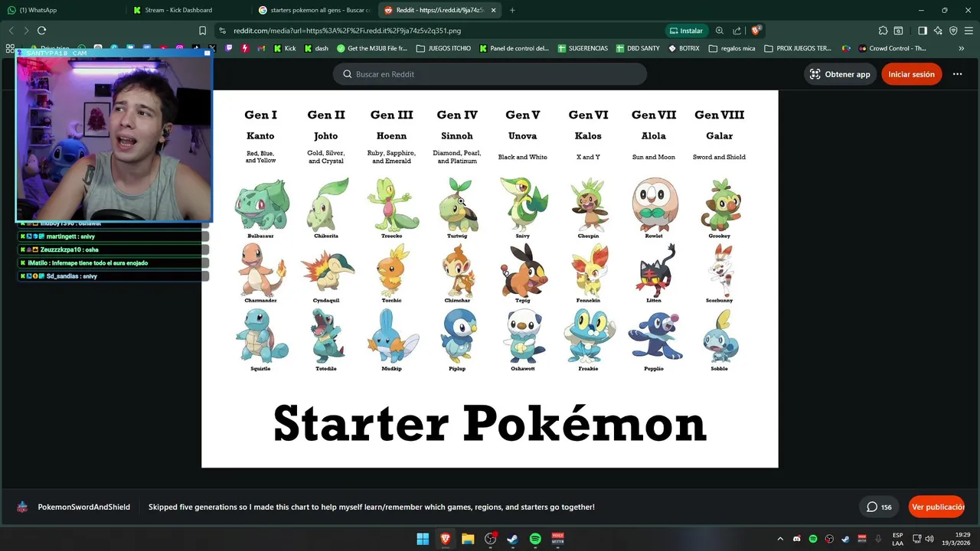Open Spotify in taskbar
This screenshot has width=980, height=551.
(535, 539)
